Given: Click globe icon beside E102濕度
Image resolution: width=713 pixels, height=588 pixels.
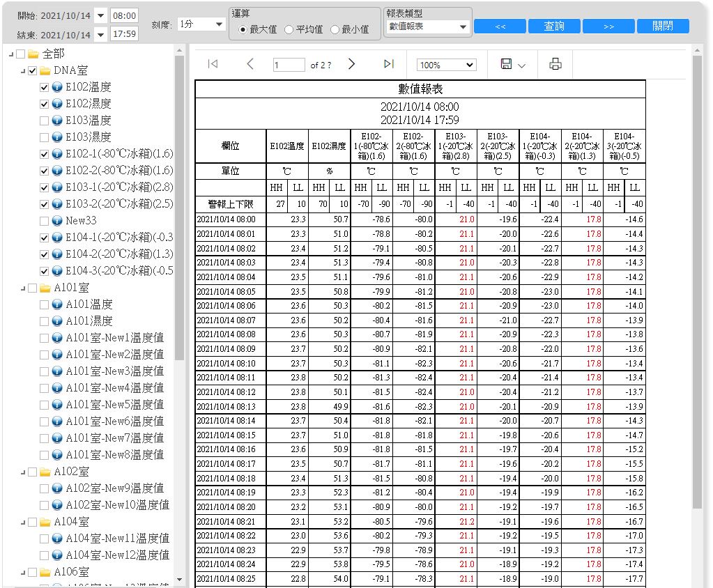Looking at the screenshot, I should point(57,104).
